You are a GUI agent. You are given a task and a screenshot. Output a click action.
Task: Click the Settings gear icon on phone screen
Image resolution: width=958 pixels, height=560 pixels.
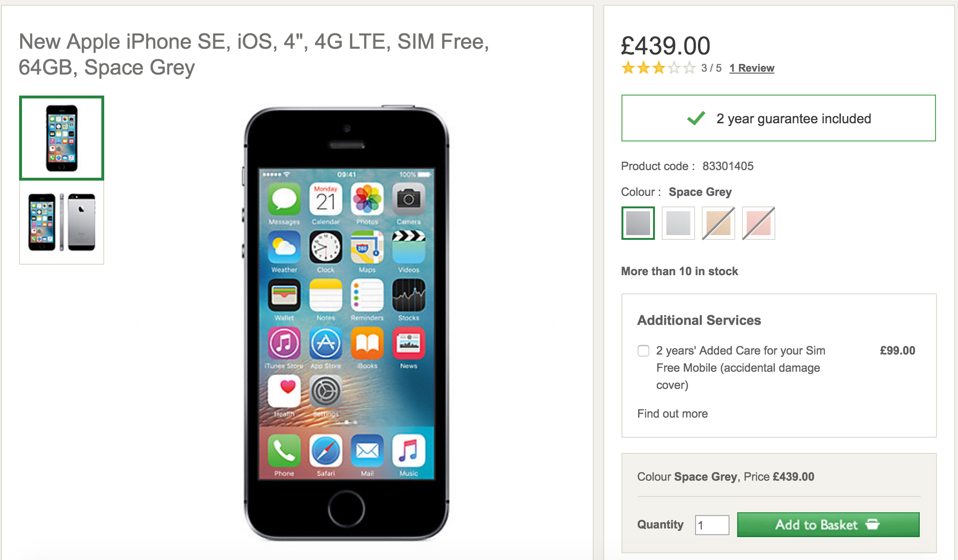click(326, 391)
